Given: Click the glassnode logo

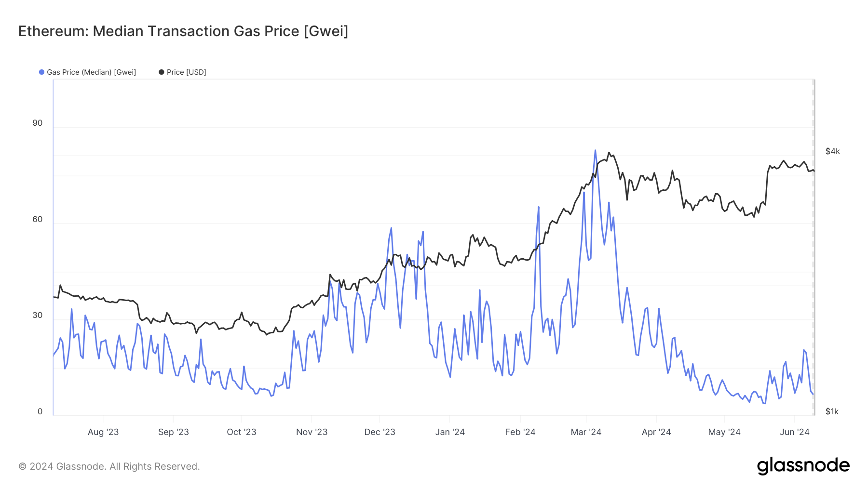Looking at the screenshot, I should [803, 466].
